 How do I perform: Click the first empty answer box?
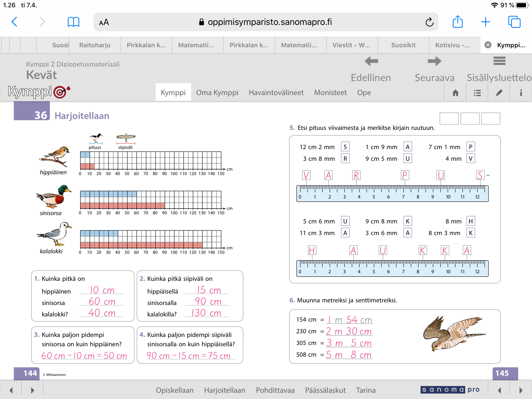point(449,118)
